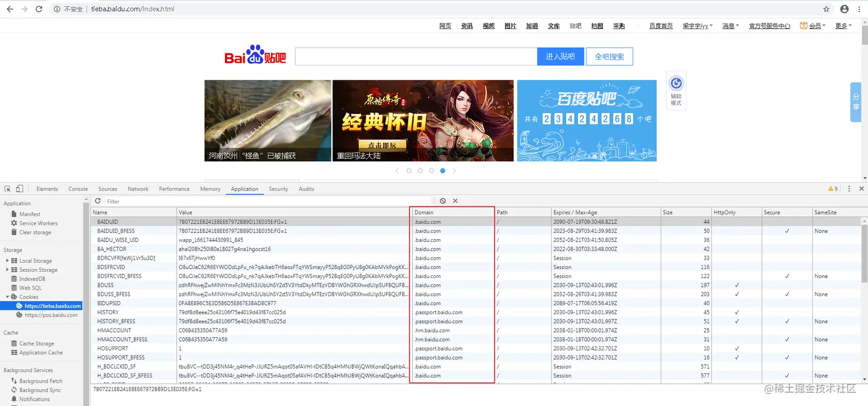Image resolution: width=868 pixels, height=406 pixels.
Task: Switch to the Network tab
Action: click(138, 189)
